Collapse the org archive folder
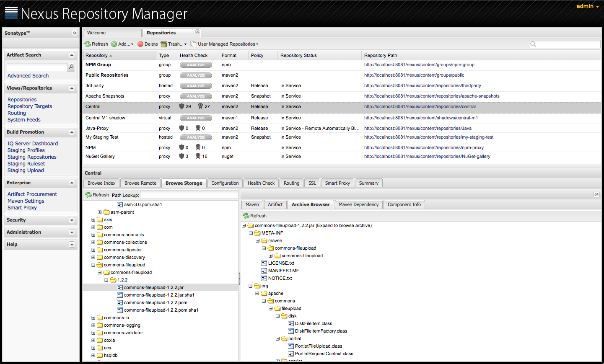This screenshot has width=604, height=364. pyautogui.click(x=251, y=286)
